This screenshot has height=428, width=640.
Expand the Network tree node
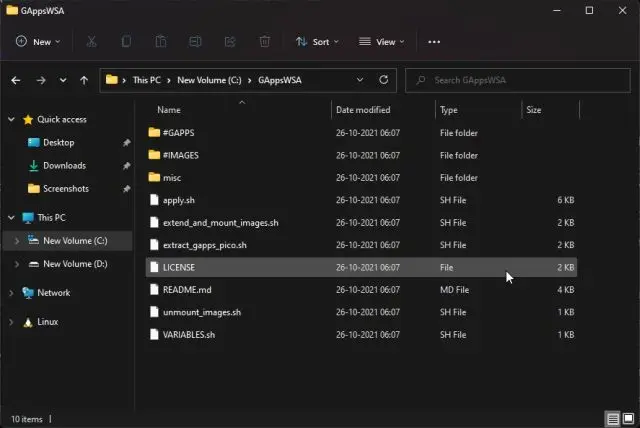pyautogui.click(x=12, y=293)
